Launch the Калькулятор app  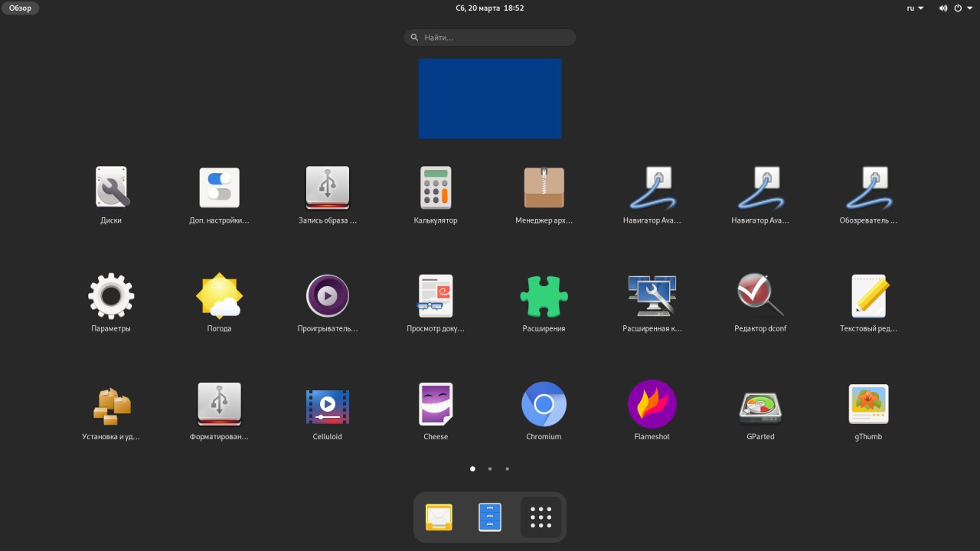click(x=436, y=187)
